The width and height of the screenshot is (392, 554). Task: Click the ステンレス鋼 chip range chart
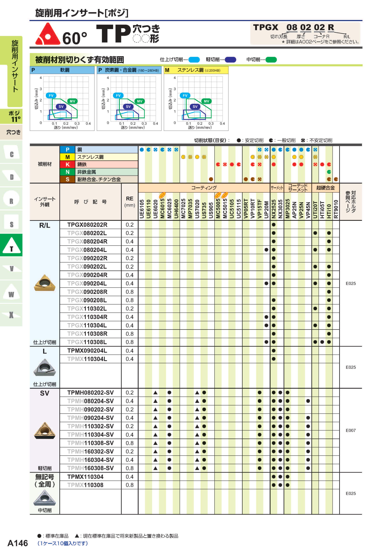[x=196, y=99]
